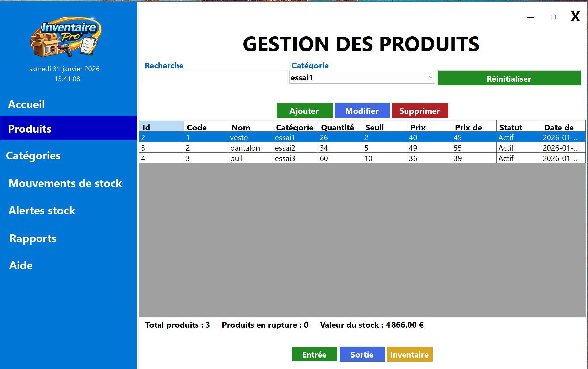The image size is (588, 369).
Task: Focus the Recherche search field
Action: pos(215,77)
